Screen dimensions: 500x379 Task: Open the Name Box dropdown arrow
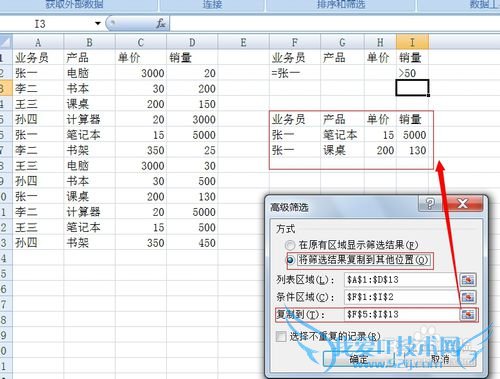pos(98,23)
